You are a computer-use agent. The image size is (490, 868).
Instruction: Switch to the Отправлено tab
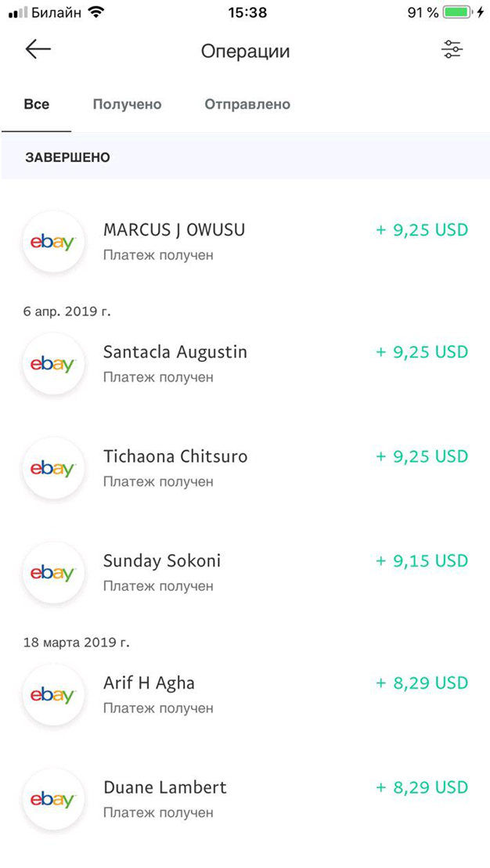[247, 104]
